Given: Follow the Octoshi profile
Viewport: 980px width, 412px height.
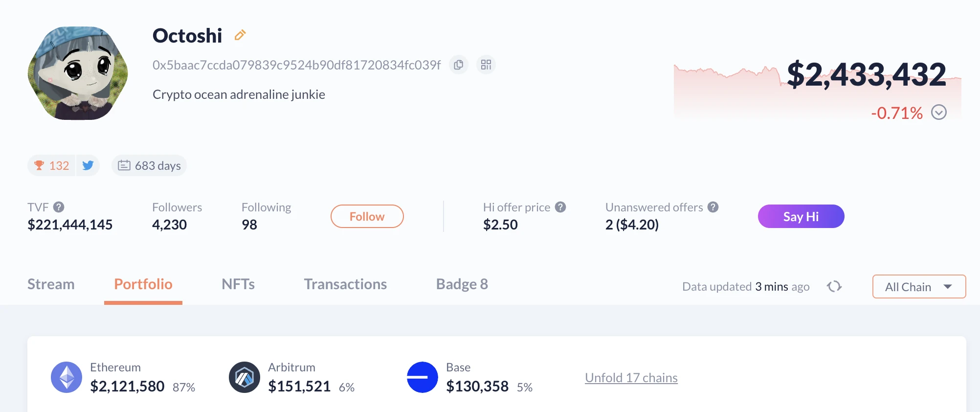Looking at the screenshot, I should (367, 216).
